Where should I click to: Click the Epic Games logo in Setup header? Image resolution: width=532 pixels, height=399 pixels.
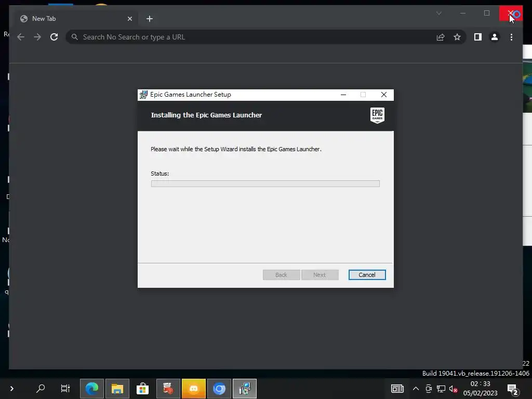[377, 115]
